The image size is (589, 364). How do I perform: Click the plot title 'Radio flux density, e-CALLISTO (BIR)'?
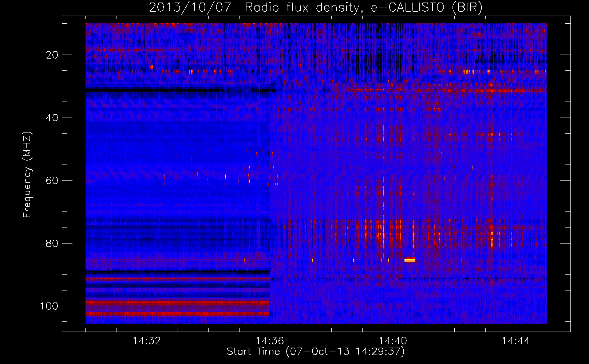click(x=363, y=8)
